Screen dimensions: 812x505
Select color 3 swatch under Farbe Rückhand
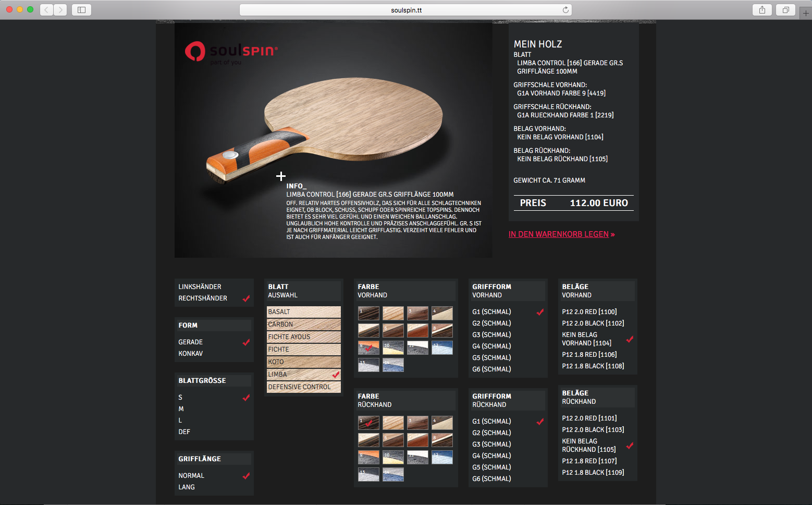(x=417, y=423)
